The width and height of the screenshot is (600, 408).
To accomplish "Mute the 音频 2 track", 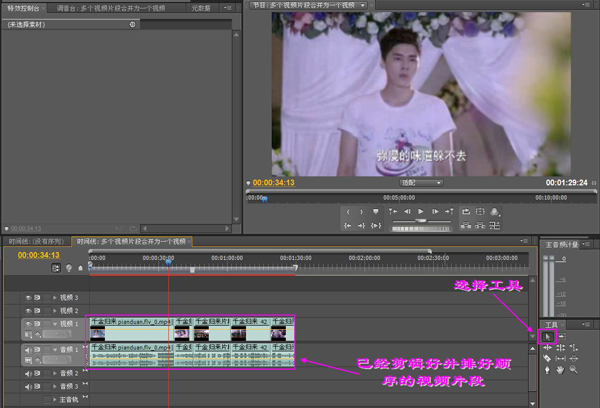I will point(28,373).
